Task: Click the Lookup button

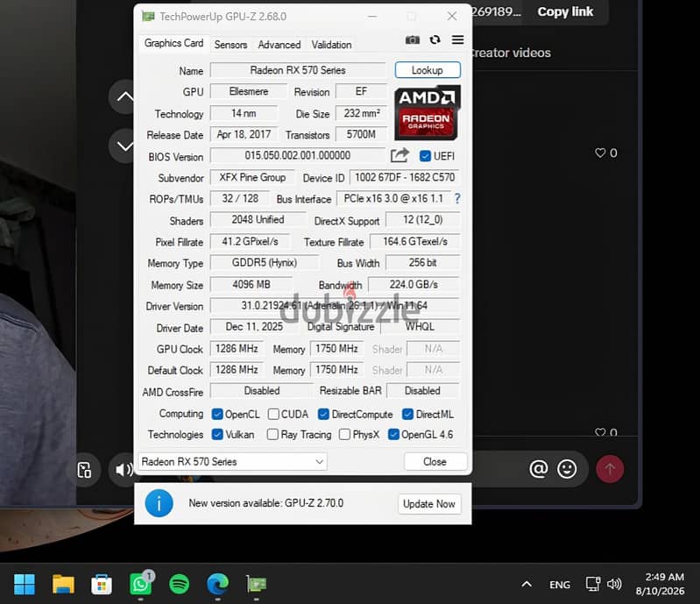Action: pos(428,70)
